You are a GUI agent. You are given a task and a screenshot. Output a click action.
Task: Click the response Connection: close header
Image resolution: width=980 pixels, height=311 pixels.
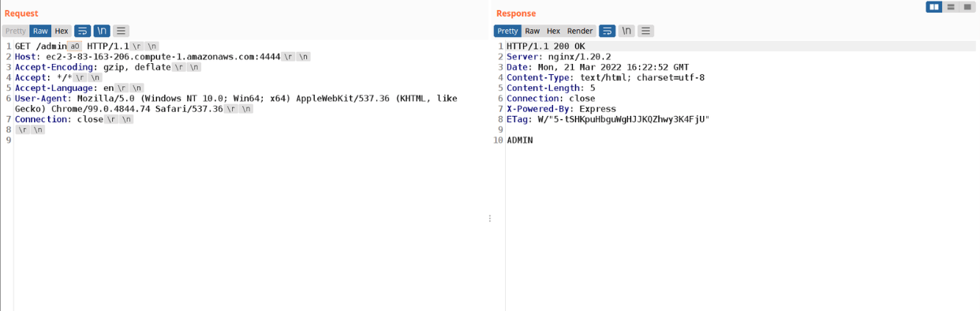tap(551, 98)
